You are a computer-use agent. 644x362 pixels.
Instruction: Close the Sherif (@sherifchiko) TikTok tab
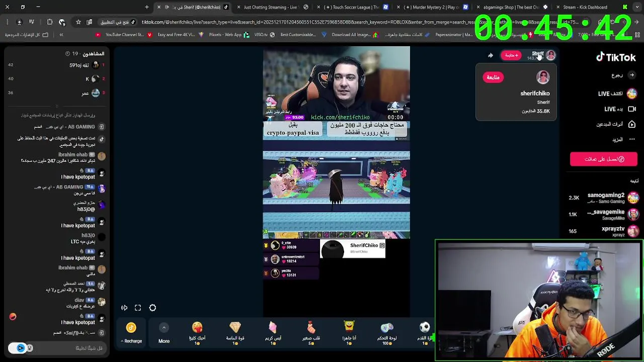pos(159,7)
